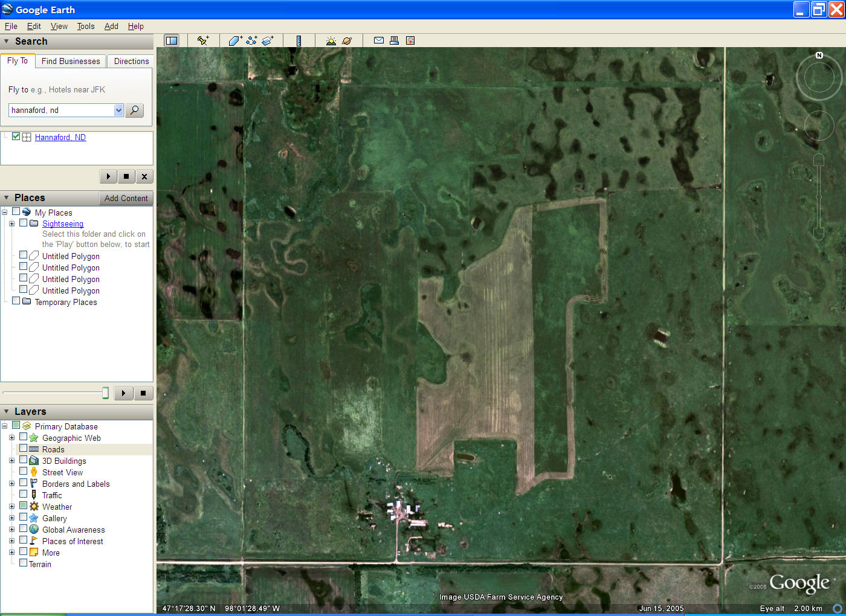
Task: Expand the Global Awareness layer node
Action: [x=11, y=530]
